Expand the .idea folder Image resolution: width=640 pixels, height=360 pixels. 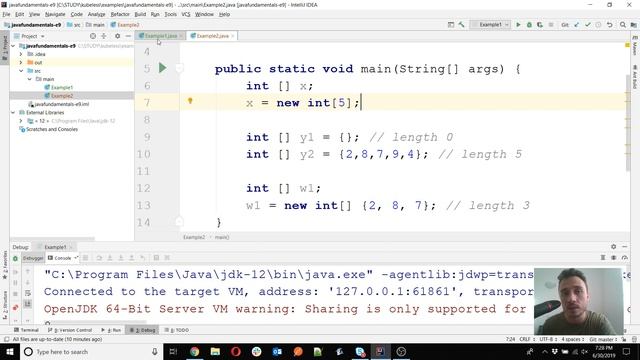(21, 54)
